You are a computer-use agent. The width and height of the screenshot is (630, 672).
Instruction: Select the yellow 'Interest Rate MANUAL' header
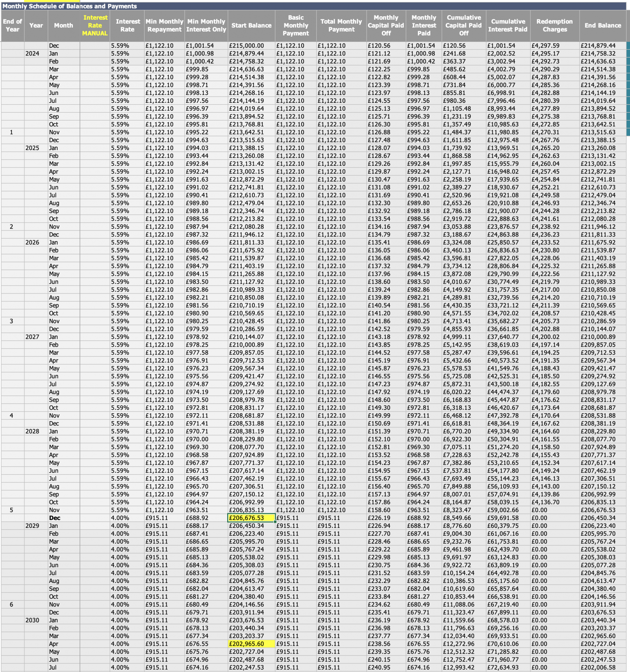(x=95, y=26)
